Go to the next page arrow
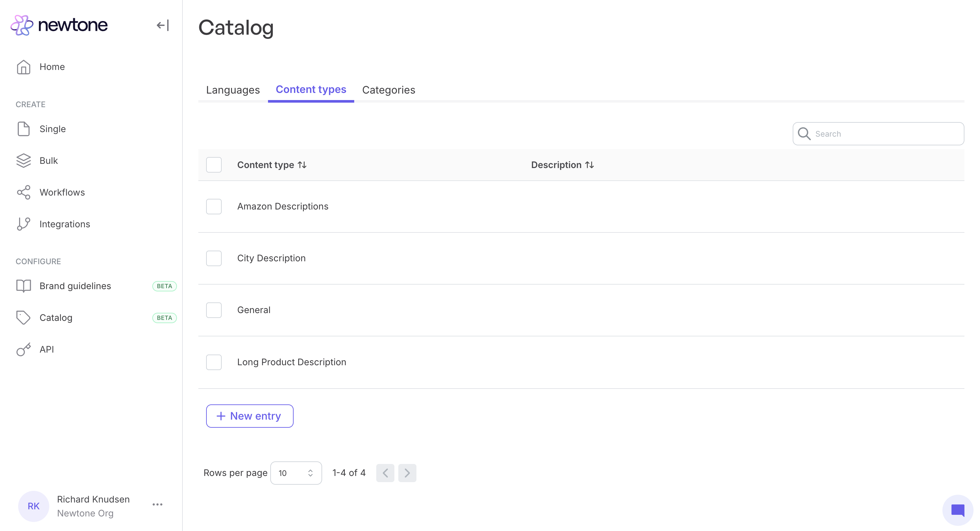This screenshot has width=980, height=531. (x=407, y=473)
